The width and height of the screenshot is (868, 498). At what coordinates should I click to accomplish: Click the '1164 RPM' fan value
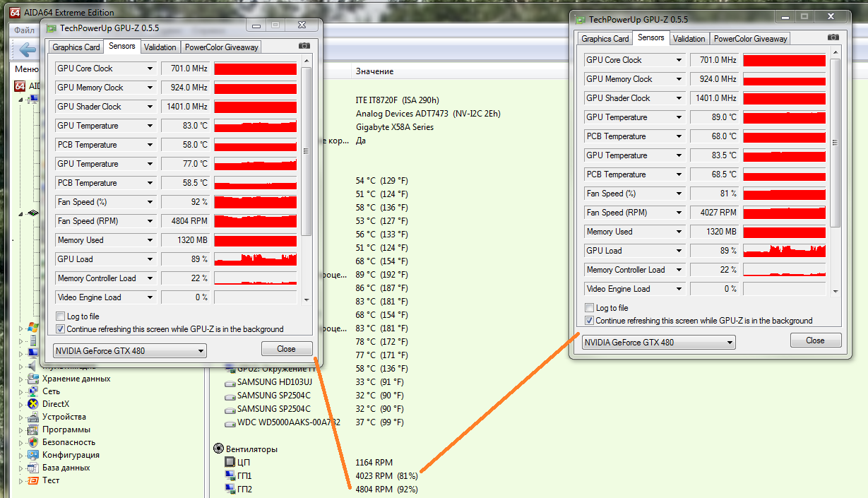tap(374, 463)
